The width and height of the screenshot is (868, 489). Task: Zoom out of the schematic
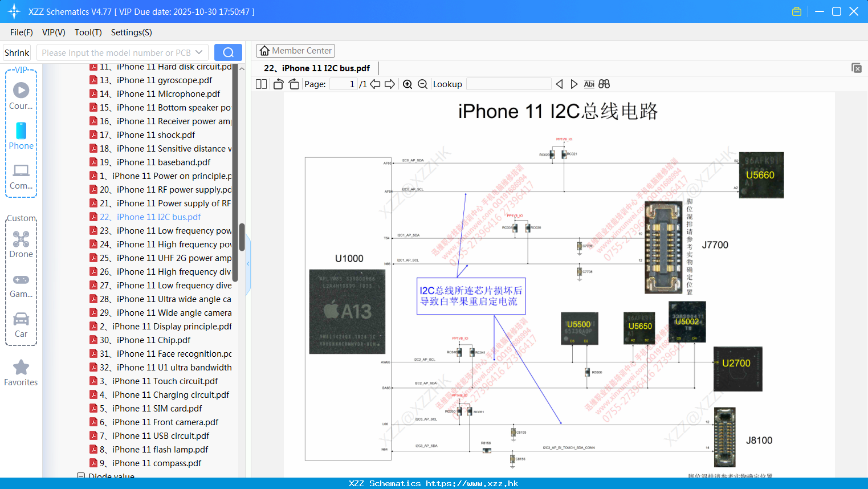422,84
